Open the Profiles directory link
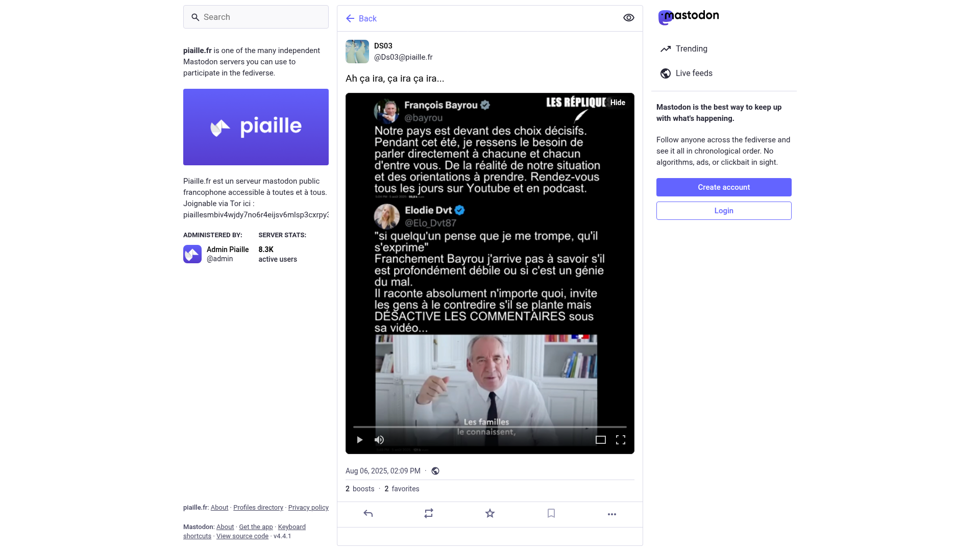Image resolution: width=980 pixels, height=551 pixels. tap(258, 508)
